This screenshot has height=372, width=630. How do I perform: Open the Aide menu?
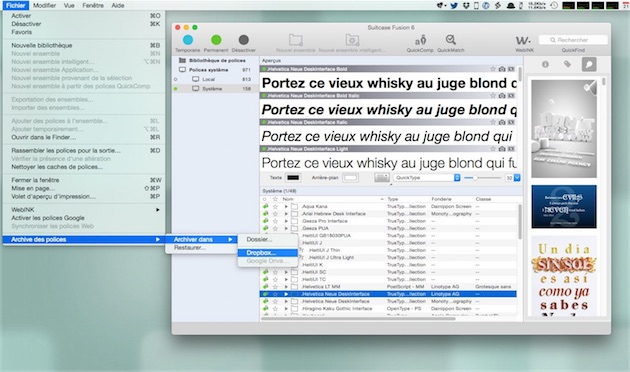coord(118,5)
